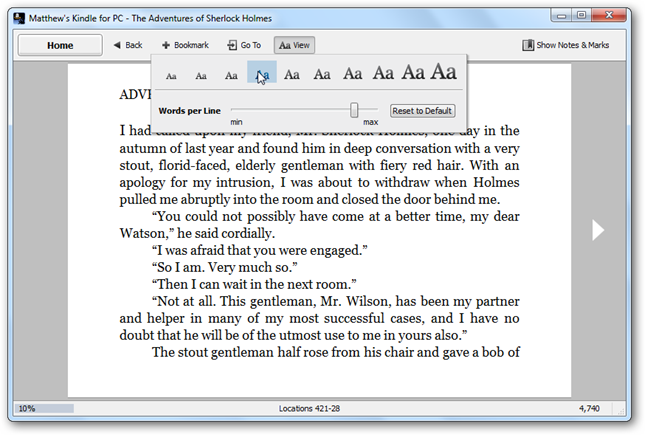This screenshot has height=435, width=645.
Task: Select the smallest Aa font size
Action: click(171, 76)
